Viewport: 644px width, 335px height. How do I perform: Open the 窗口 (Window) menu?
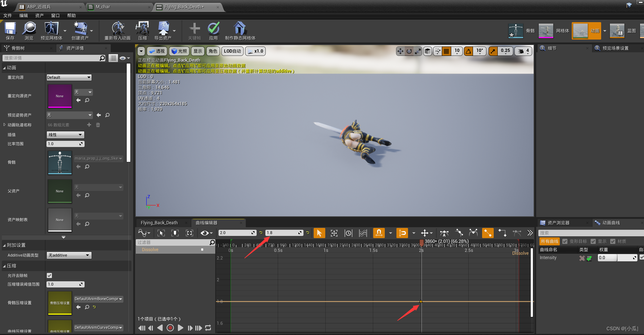pos(55,16)
